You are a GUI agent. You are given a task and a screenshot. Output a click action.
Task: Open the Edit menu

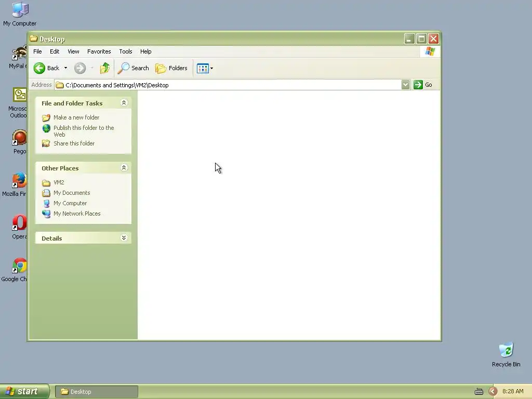(55, 51)
